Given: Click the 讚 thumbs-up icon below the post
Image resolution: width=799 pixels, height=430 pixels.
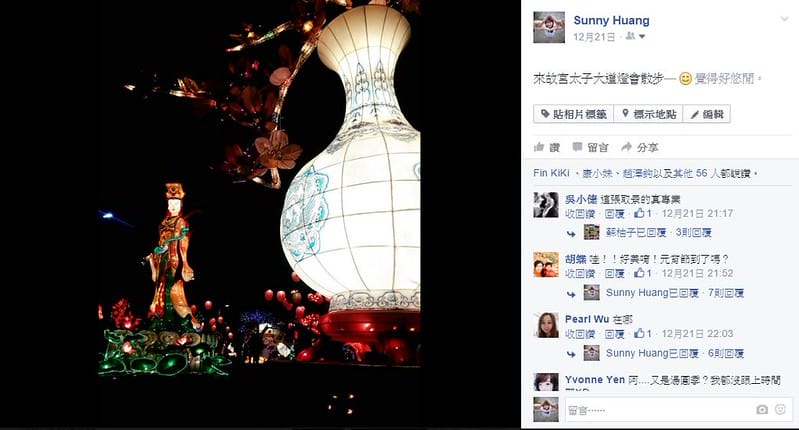Looking at the screenshot, I should click(x=539, y=147).
